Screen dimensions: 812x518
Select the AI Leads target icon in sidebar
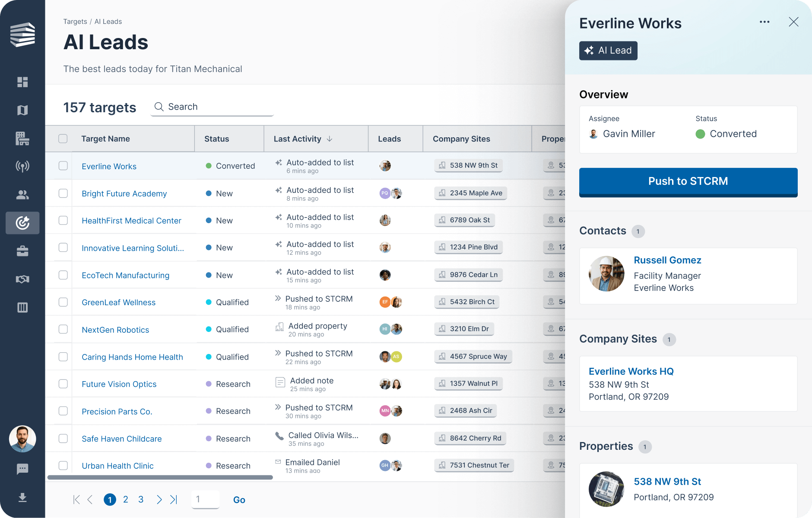tap(22, 223)
